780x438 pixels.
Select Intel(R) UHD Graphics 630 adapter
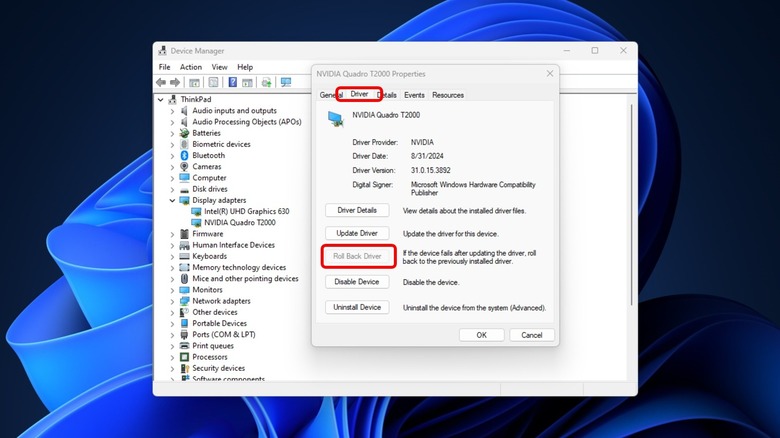tap(246, 212)
